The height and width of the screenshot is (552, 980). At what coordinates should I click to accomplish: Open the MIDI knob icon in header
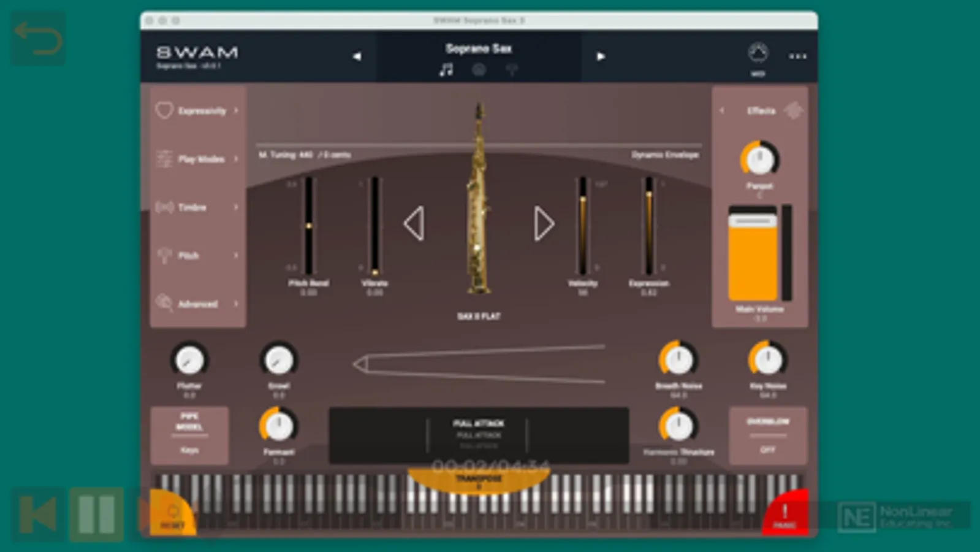(758, 53)
